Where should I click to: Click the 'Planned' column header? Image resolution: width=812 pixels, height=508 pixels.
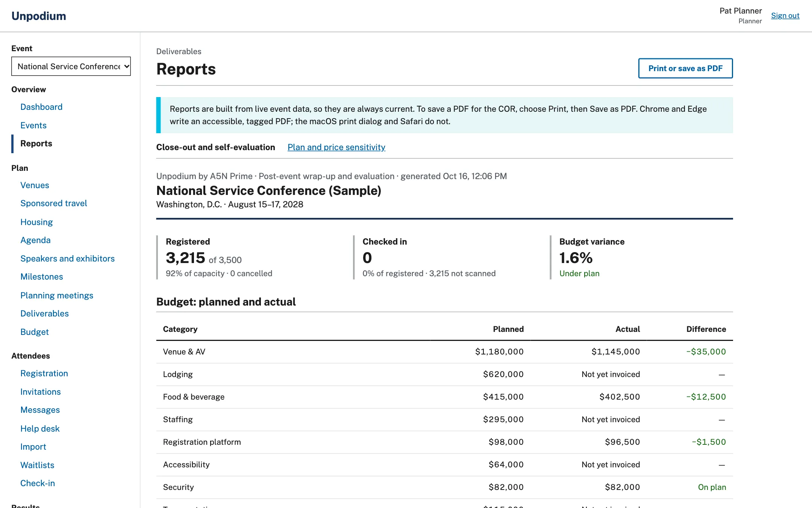click(508, 329)
